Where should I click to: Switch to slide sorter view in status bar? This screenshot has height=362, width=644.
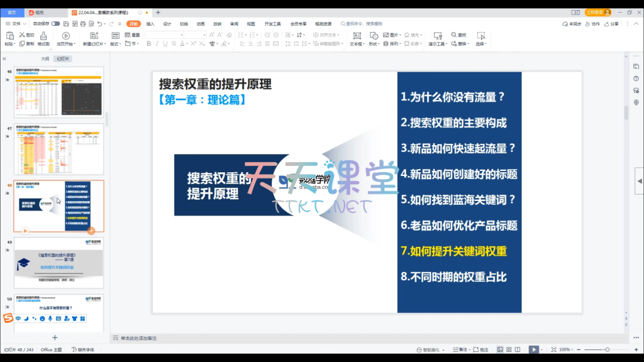point(509,349)
